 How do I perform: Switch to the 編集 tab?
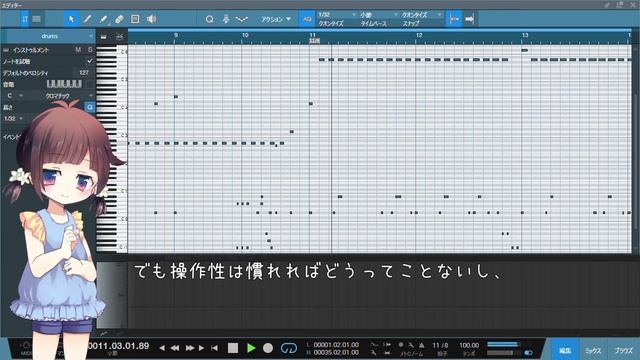click(x=564, y=351)
